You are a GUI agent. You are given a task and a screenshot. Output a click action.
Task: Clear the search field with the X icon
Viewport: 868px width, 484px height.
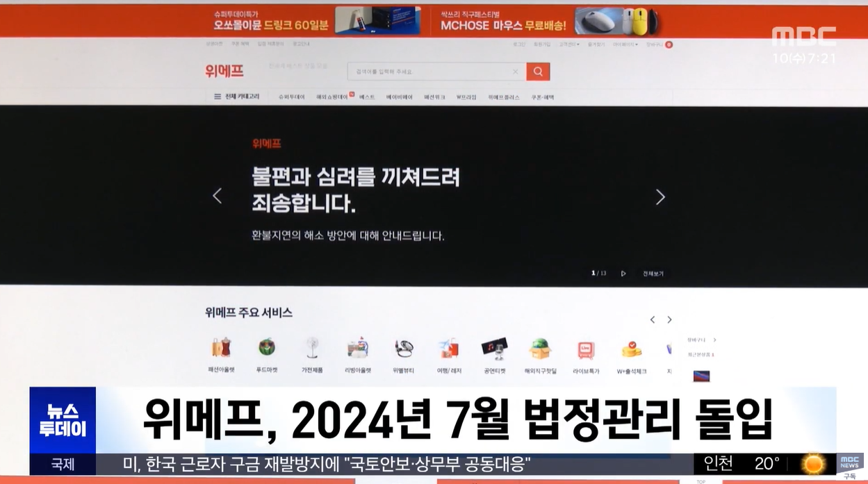(515, 72)
